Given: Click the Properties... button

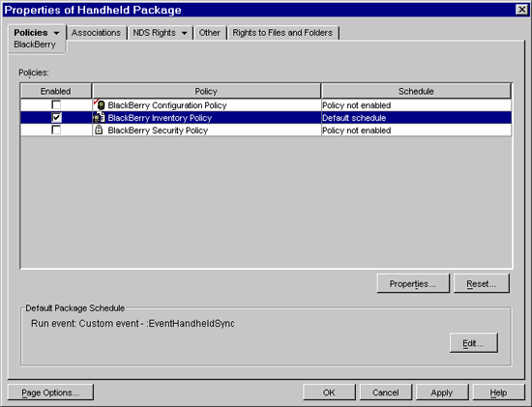Looking at the screenshot, I should (x=413, y=283).
